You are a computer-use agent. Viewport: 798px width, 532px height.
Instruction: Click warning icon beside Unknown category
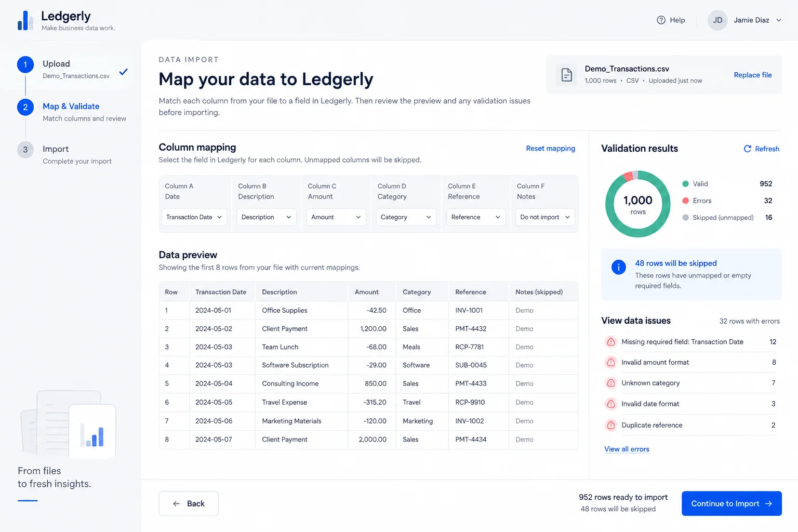611,383
